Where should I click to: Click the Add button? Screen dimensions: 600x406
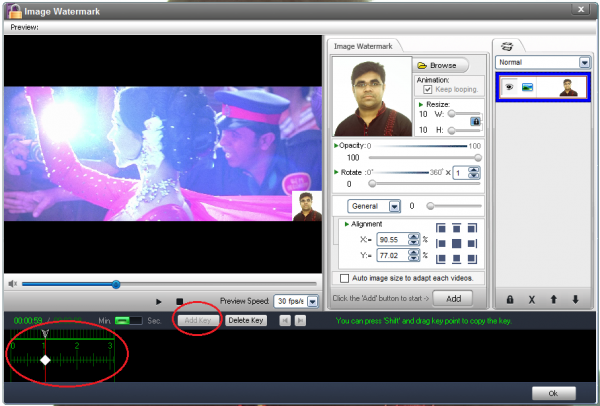453,298
